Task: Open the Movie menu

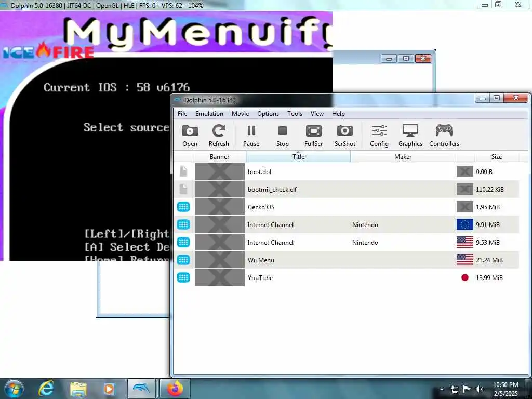Action: (x=240, y=114)
